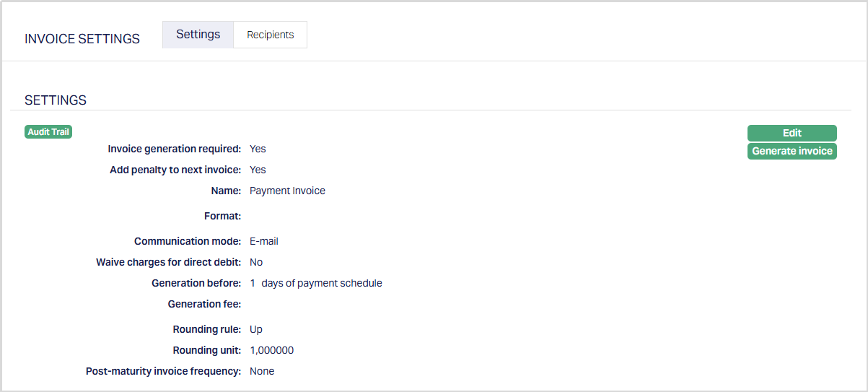Click the Format field label

click(x=222, y=216)
